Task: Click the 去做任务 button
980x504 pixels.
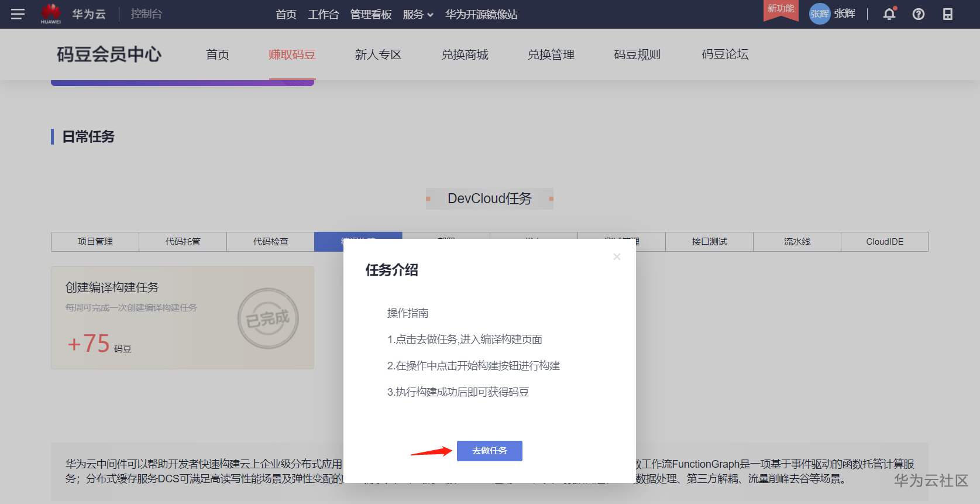Action: point(490,451)
